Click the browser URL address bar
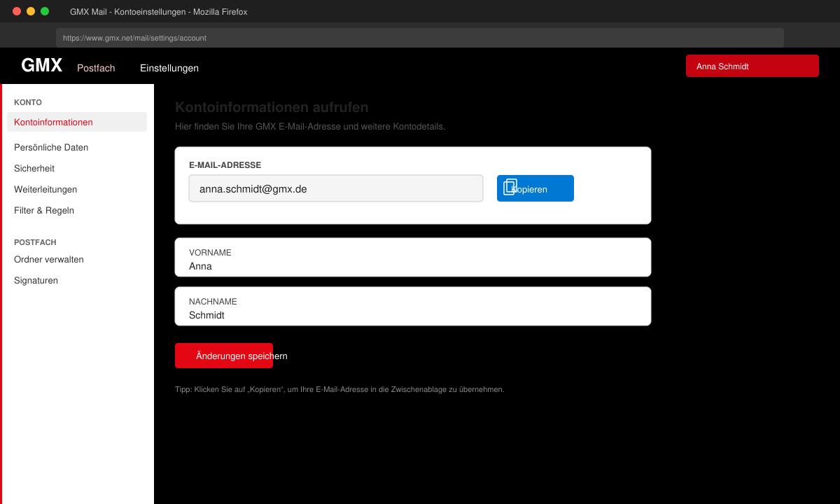 click(420, 38)
